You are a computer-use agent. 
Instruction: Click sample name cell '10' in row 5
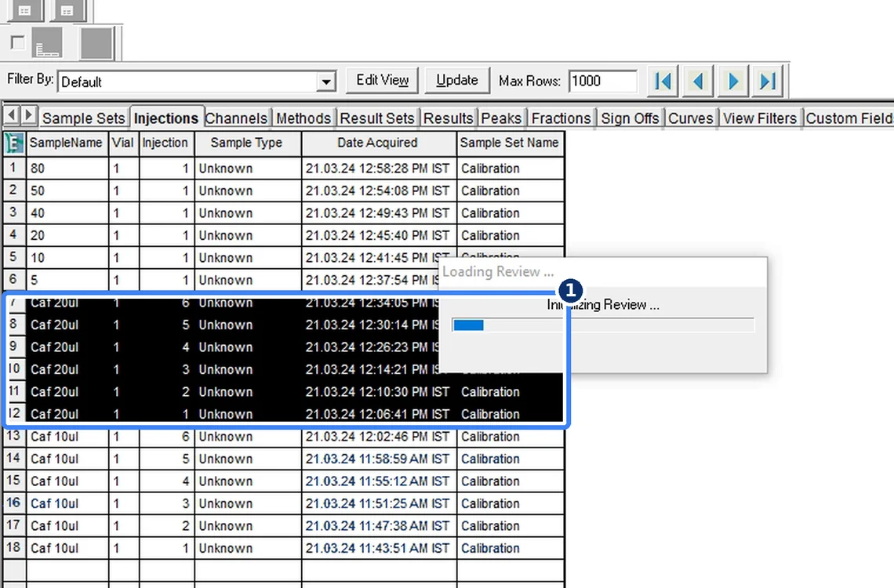pos(67,257)
